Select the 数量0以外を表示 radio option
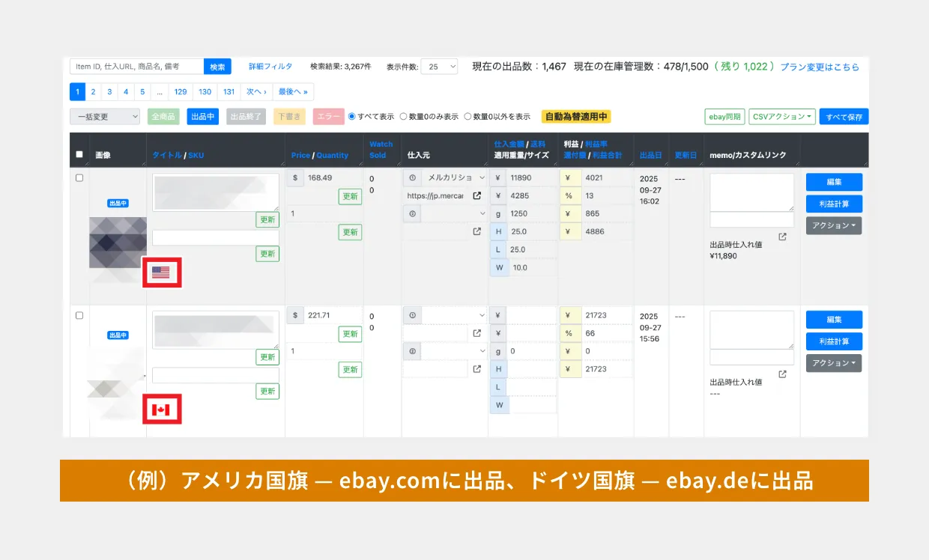The image size is (929, 560). (468, 117)
